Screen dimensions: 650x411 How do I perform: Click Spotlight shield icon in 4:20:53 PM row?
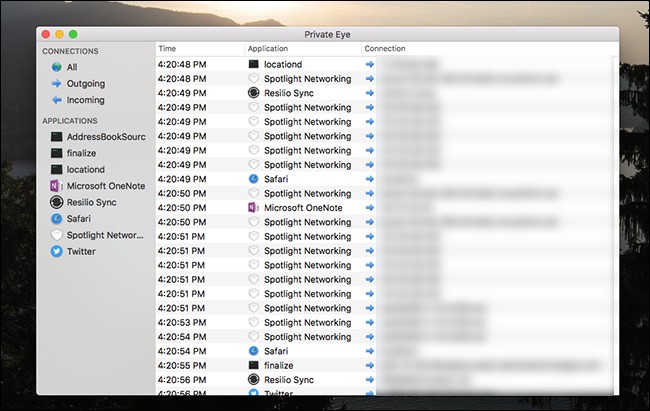point(253,322)
